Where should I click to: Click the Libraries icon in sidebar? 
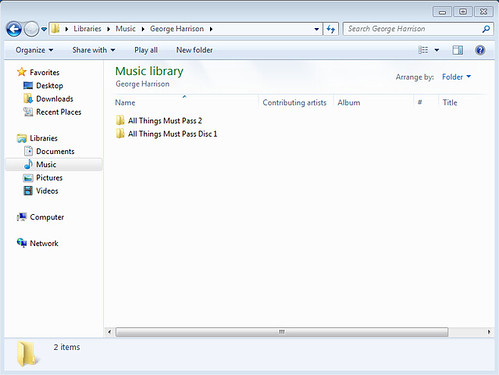22,138
